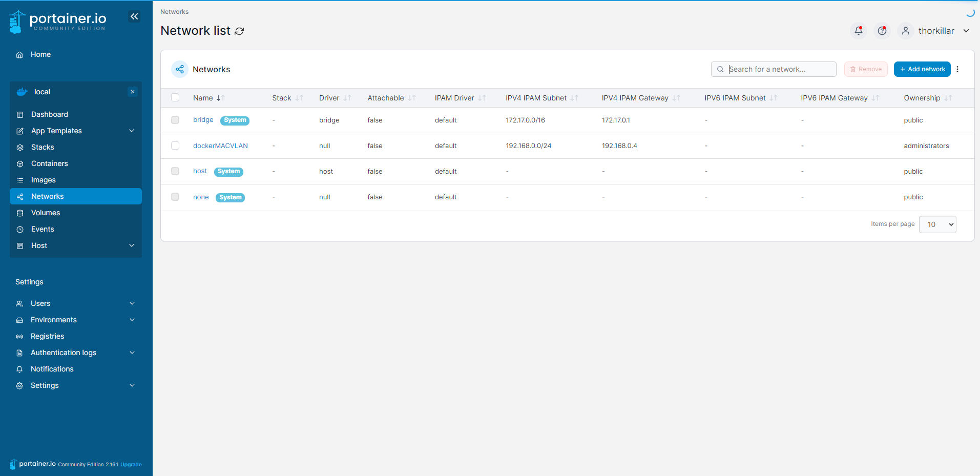Screen dimensions: 980x476
Task: Click the Portainer logo in sidebar
Action: point(57,22)
